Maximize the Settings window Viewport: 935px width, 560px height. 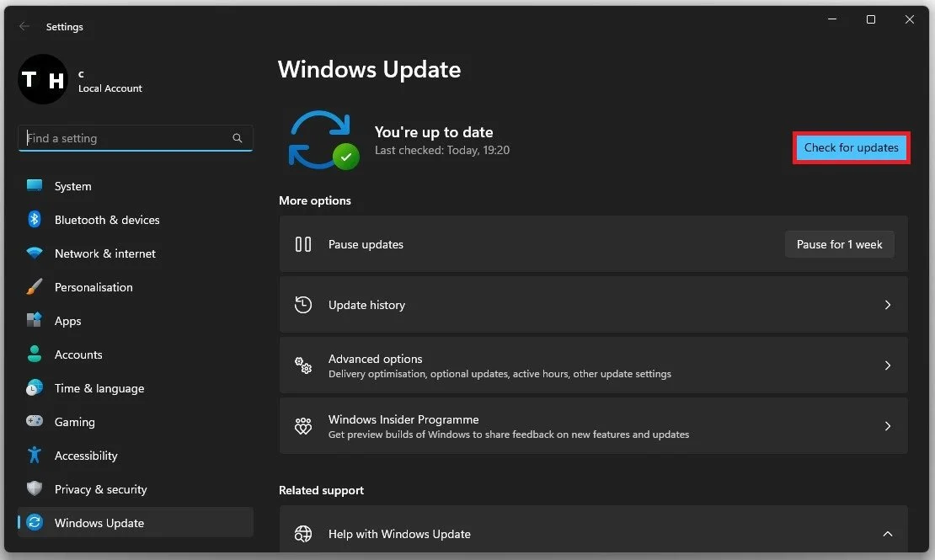[x=871, y=19]
